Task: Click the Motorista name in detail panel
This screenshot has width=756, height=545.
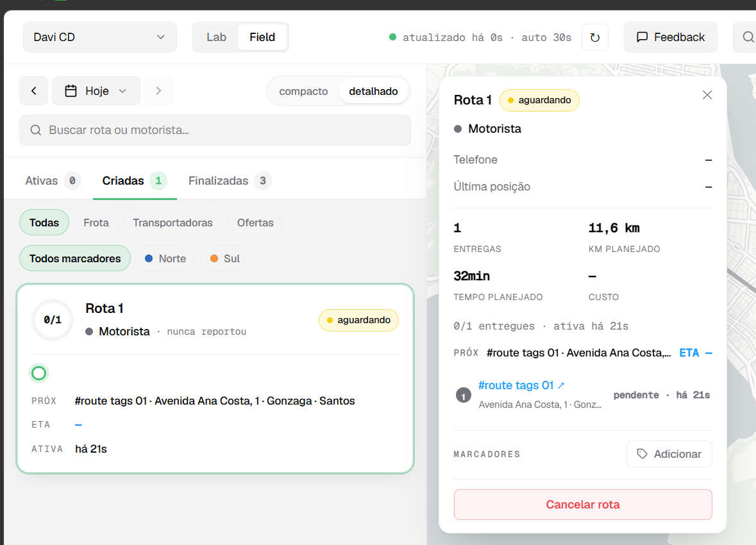Action: pos(494,129)
